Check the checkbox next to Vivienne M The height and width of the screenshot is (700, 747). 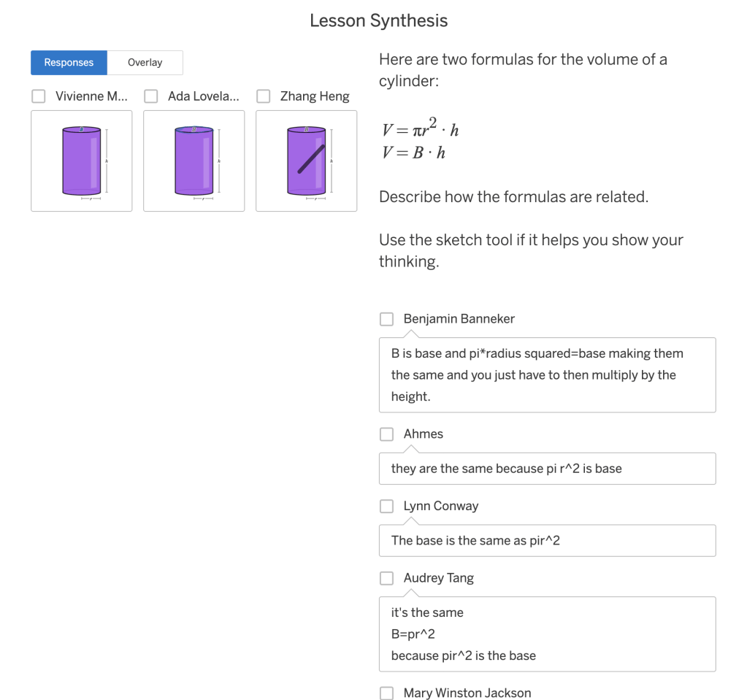coord(38,96)
